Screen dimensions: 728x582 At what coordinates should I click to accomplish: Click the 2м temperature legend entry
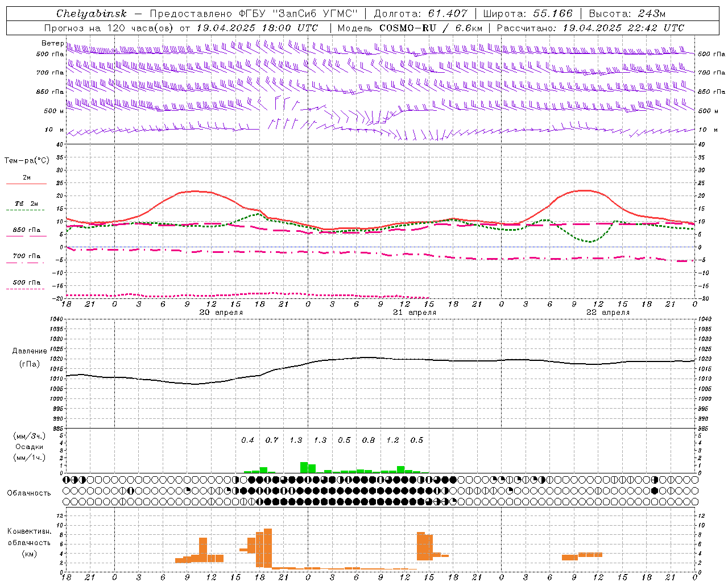[26, 177]
